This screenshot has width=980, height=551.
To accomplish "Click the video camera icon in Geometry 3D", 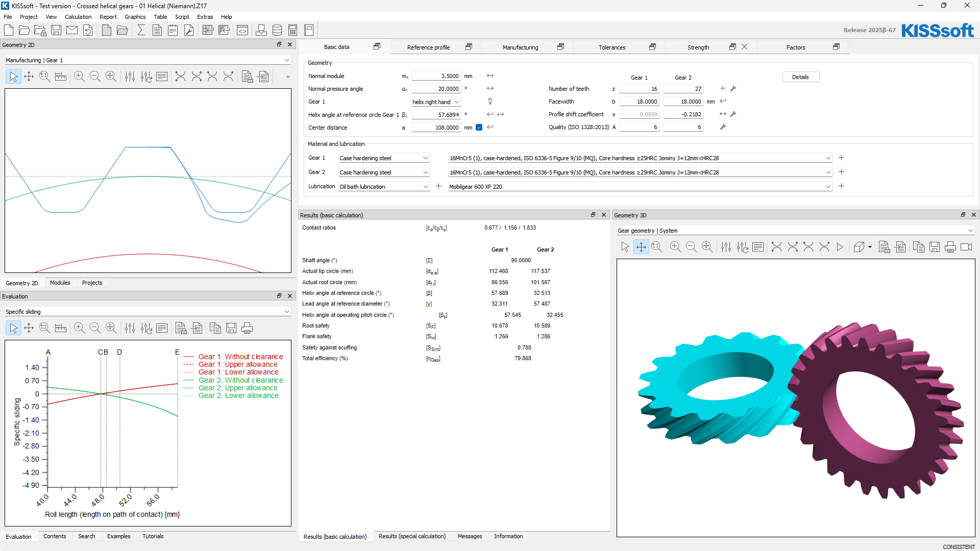I will [966, 247].
